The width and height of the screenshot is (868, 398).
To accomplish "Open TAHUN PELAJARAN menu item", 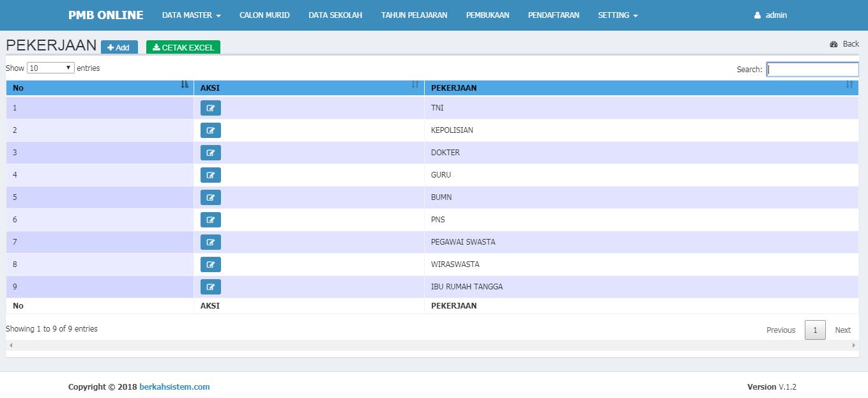I will point(414,15).
